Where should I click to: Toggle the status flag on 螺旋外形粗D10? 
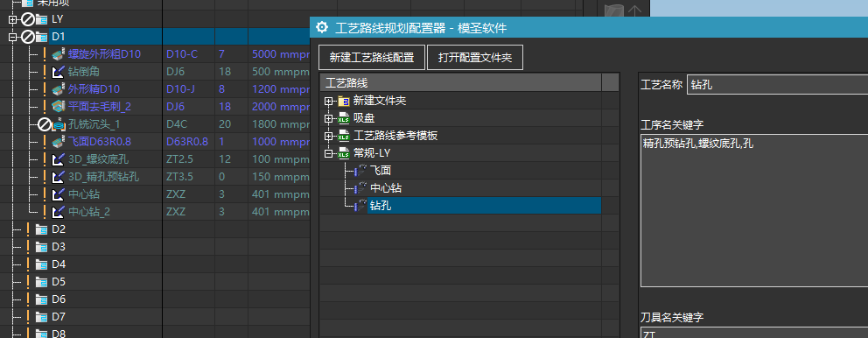coord(45,54)
